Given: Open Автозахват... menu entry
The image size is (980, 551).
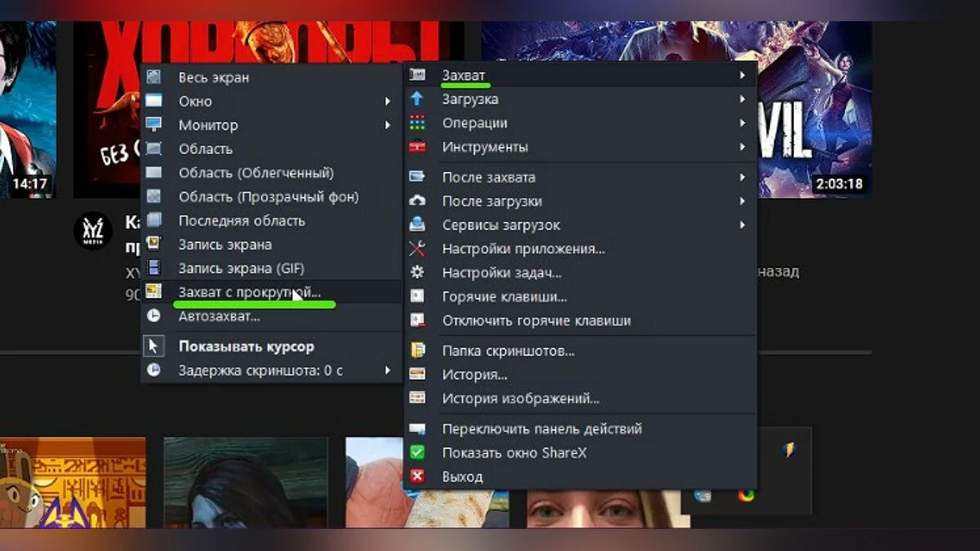Looking at the screenshot, I should [x=272, y=316].
